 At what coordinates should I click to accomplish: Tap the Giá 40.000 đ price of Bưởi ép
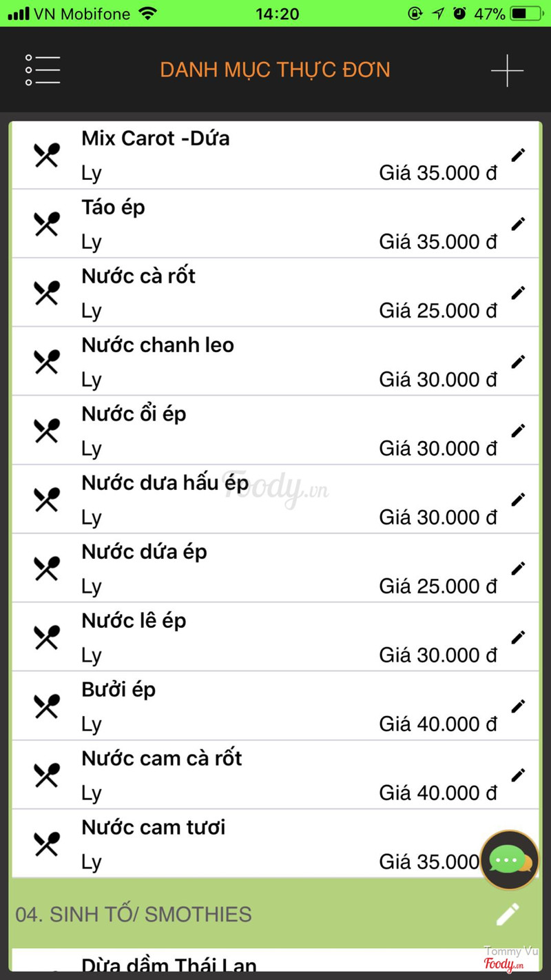point(438,724)
